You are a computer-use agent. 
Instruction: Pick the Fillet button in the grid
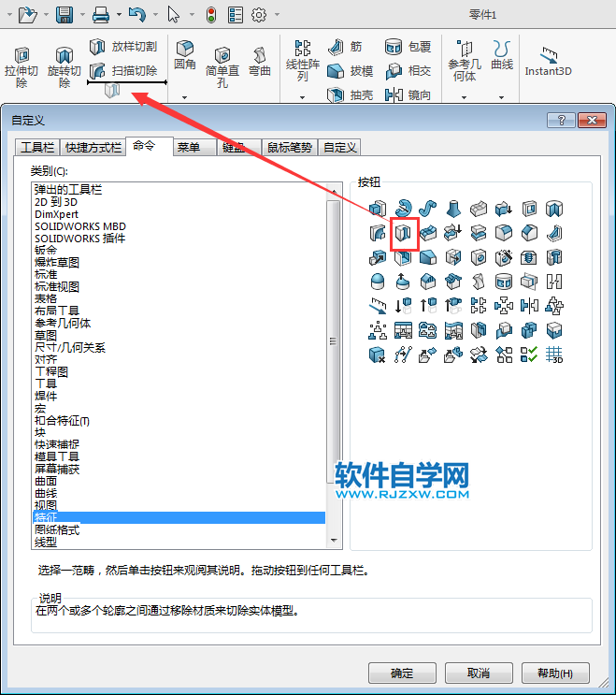pyautogui.click(x=504, y=233)
